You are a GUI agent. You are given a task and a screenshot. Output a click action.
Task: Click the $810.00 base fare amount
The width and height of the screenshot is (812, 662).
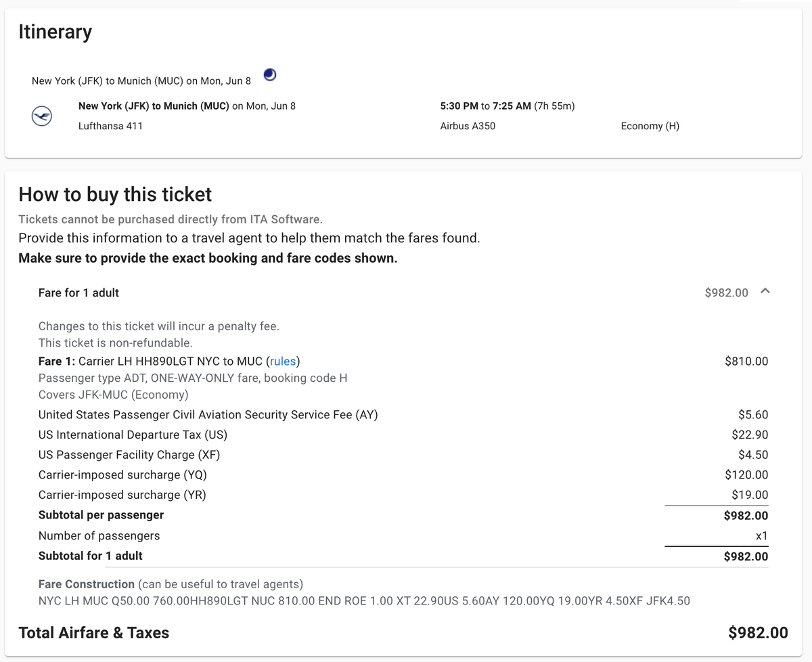(746, 361)
